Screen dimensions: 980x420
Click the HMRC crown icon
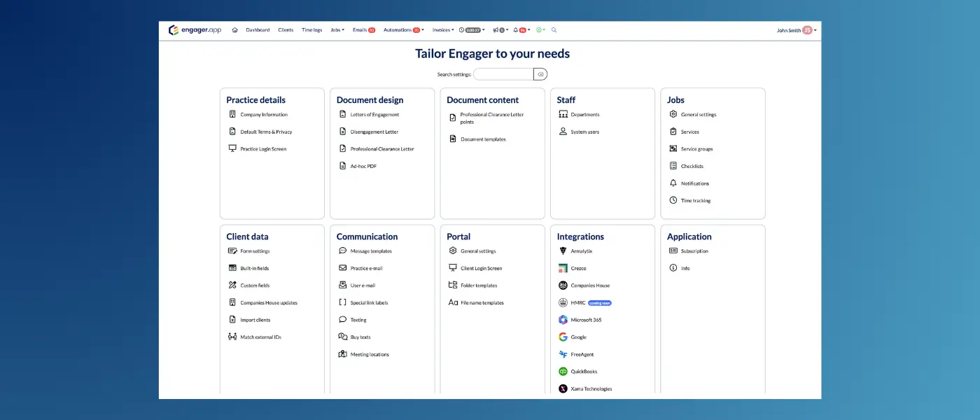click(563, 302)
